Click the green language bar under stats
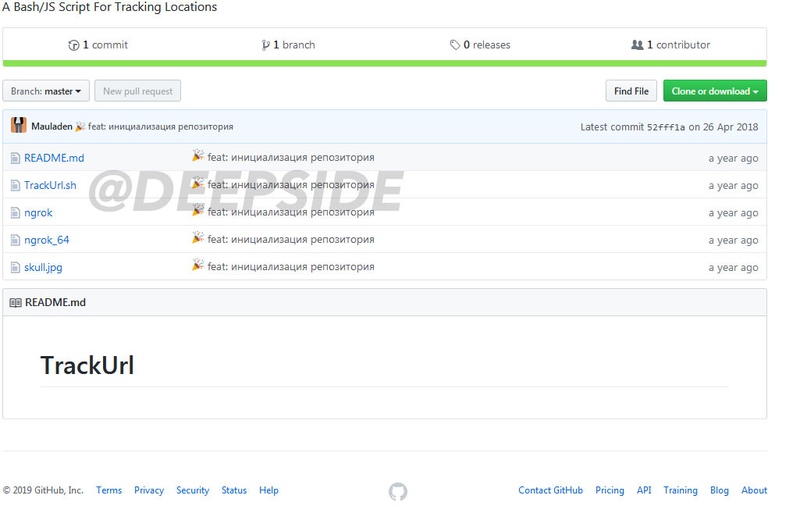Screen dimensions: 807x513 384,64
